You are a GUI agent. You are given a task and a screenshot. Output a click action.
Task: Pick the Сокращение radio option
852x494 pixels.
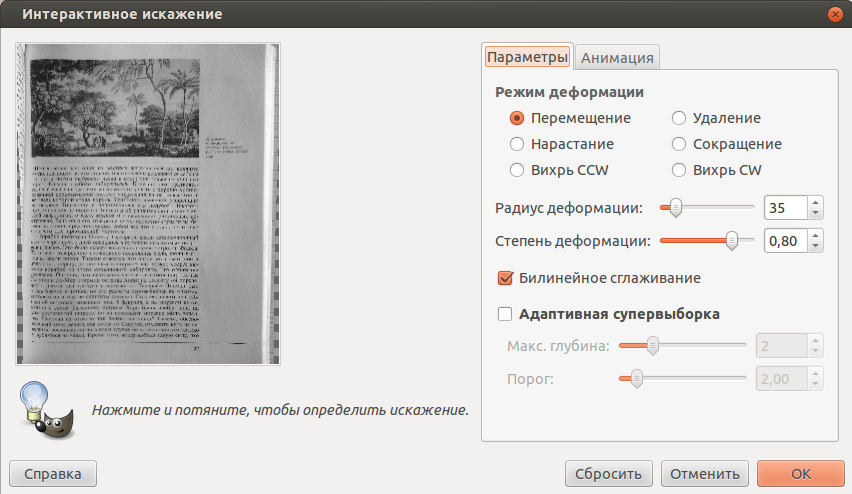point(679,144)
